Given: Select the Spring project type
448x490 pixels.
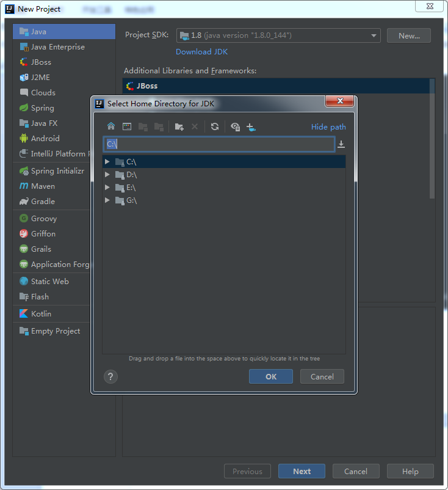Looking at the screenshot, I should pos(51,108).
